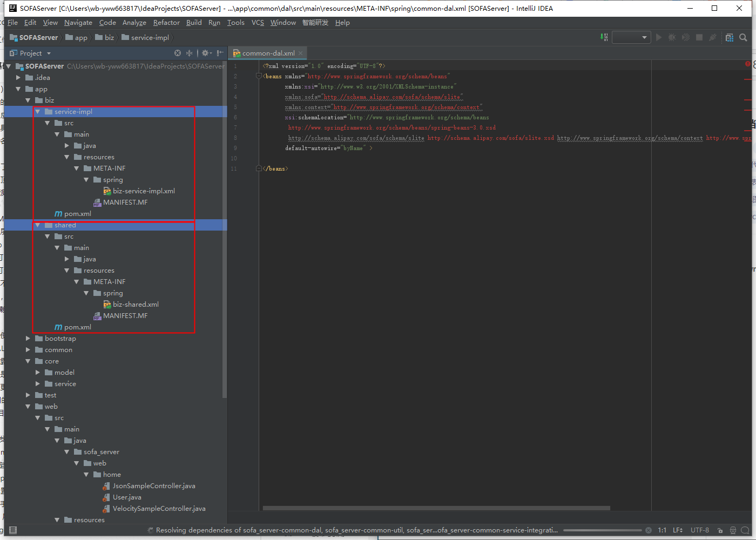Image resolution: width=756 pixels, height=540 pixels.
Task: Click the LF line separator status widget
Action: pyautogui.click(x=678, y=530)
